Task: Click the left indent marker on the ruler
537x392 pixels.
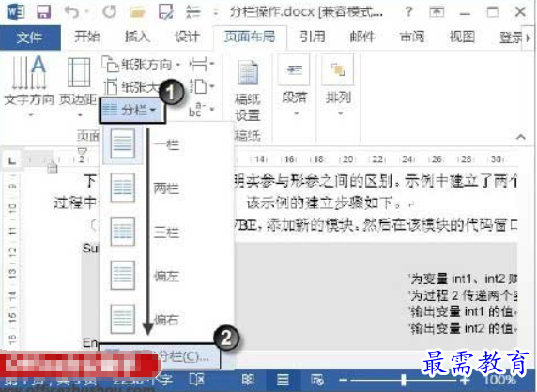Action: point(53,168)
